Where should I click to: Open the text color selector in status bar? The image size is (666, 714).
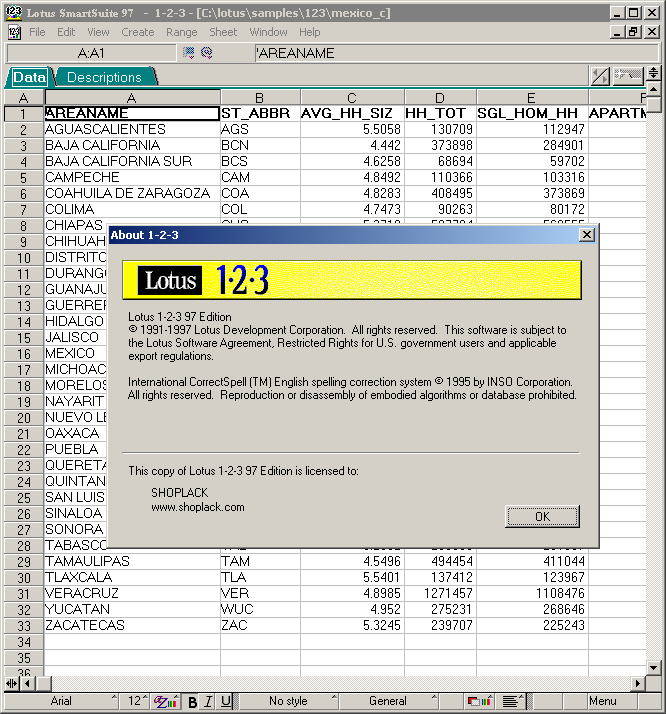coord(166,701)
